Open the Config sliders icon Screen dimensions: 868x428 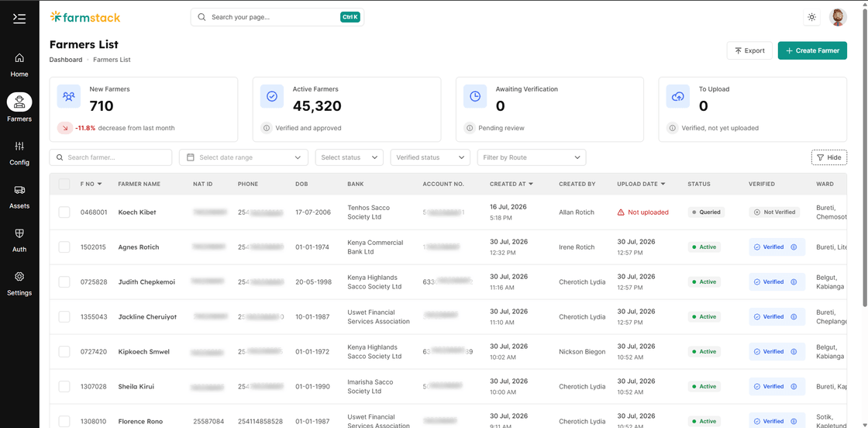click(19, 147)
